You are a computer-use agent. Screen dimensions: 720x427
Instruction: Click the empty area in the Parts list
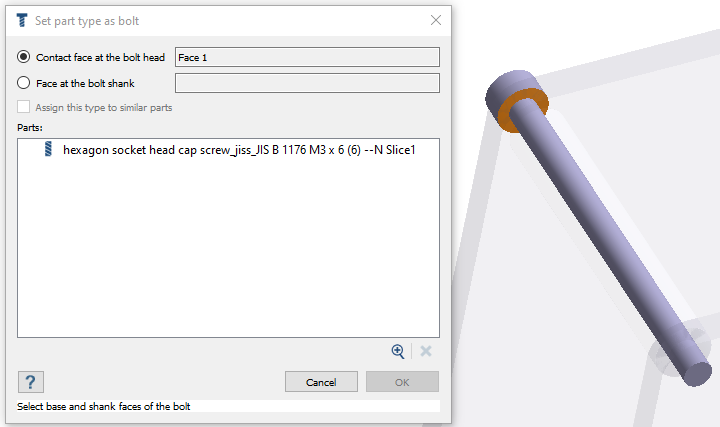(228, 248)
